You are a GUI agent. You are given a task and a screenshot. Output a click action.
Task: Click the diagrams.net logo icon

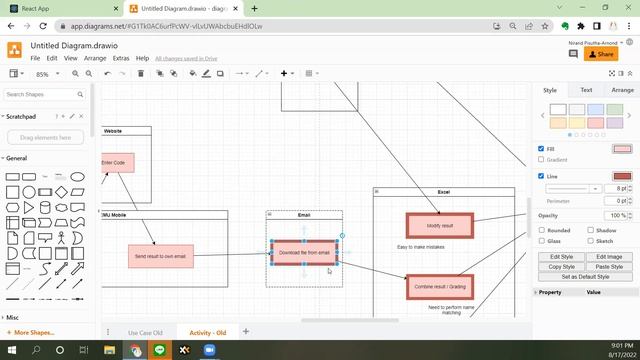(x=15, y=50)
